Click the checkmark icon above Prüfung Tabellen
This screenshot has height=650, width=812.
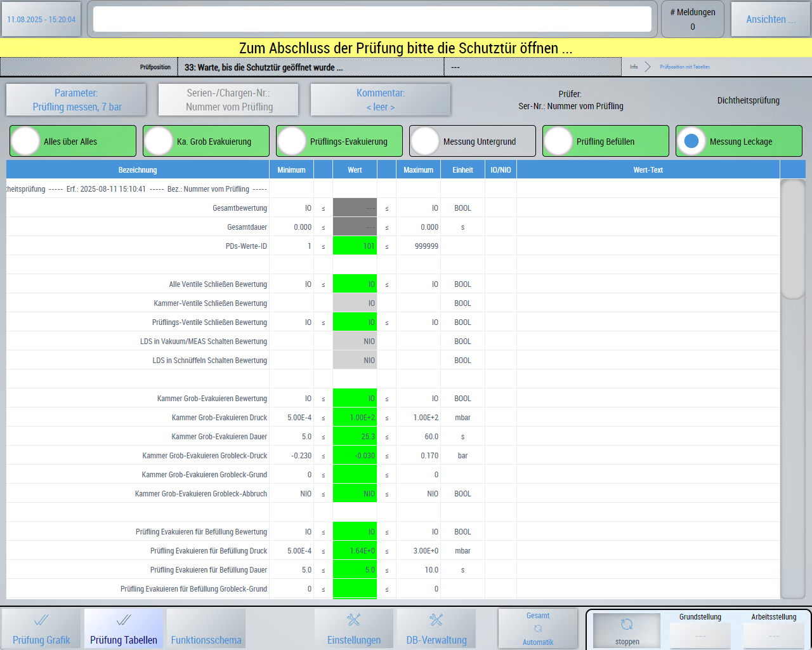[124, 620]
